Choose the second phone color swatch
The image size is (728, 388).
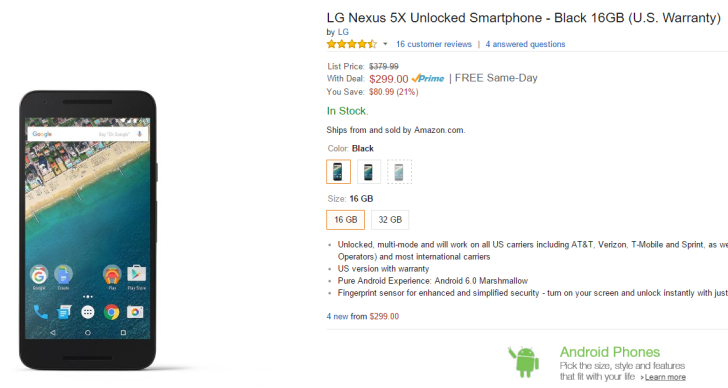pos(369,172)
